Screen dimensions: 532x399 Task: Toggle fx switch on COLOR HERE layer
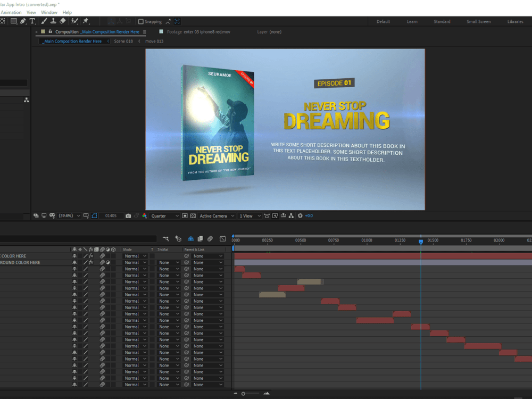tap(91, 256)
